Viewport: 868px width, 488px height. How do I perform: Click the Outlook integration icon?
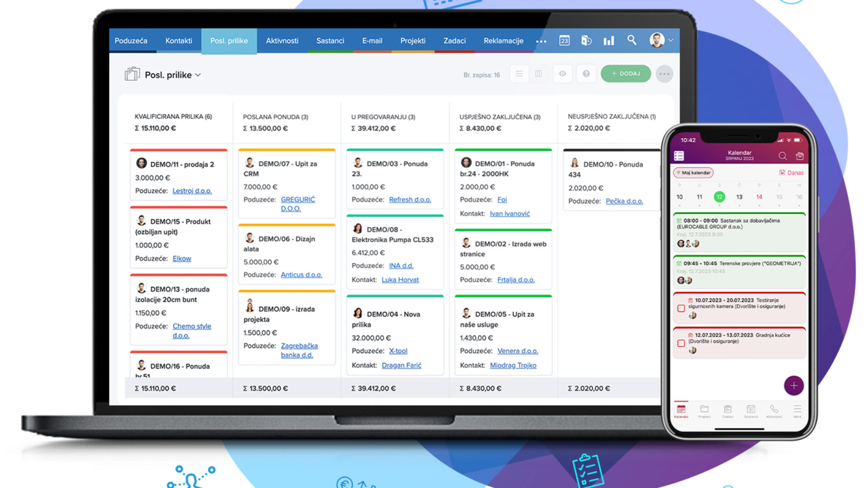click(x=586, y=41)
